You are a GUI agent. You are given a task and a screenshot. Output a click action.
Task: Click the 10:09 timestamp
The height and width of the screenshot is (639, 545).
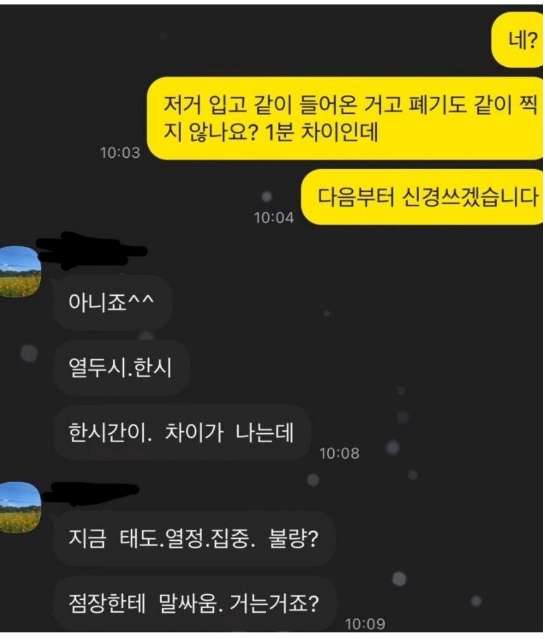tap(365, 624)
